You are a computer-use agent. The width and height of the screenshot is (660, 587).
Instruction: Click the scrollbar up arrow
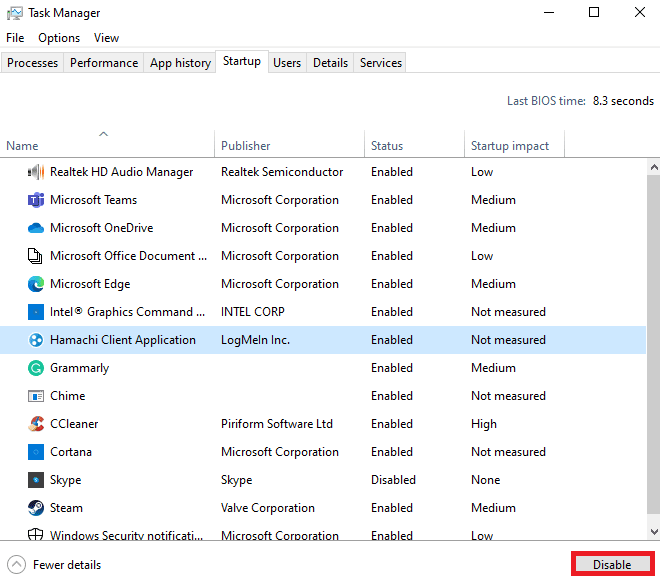click(654, 167)
